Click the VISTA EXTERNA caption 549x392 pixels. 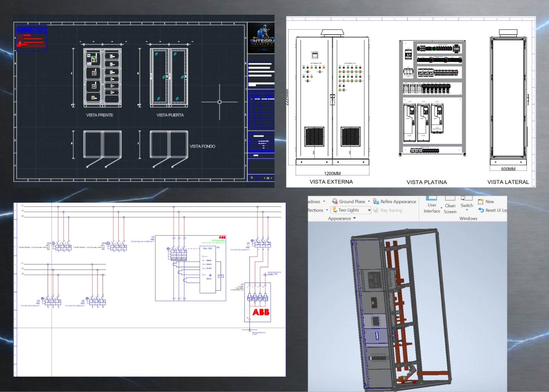331,182
